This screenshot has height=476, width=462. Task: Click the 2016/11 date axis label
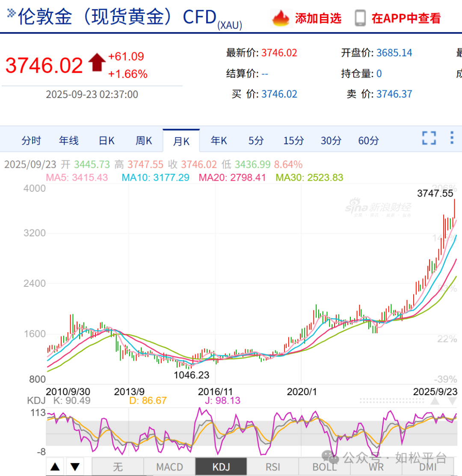pyautogui.click(x=215, y=392)
